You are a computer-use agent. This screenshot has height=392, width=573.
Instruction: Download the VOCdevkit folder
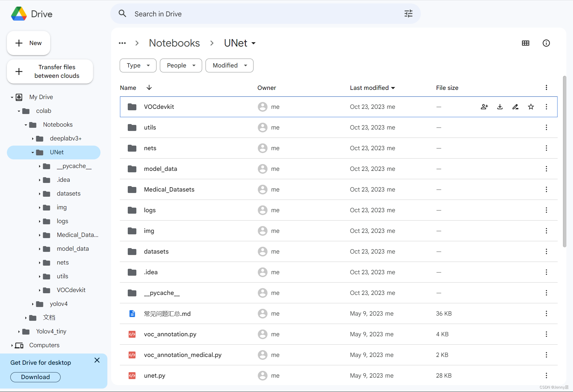coord(500,107)
